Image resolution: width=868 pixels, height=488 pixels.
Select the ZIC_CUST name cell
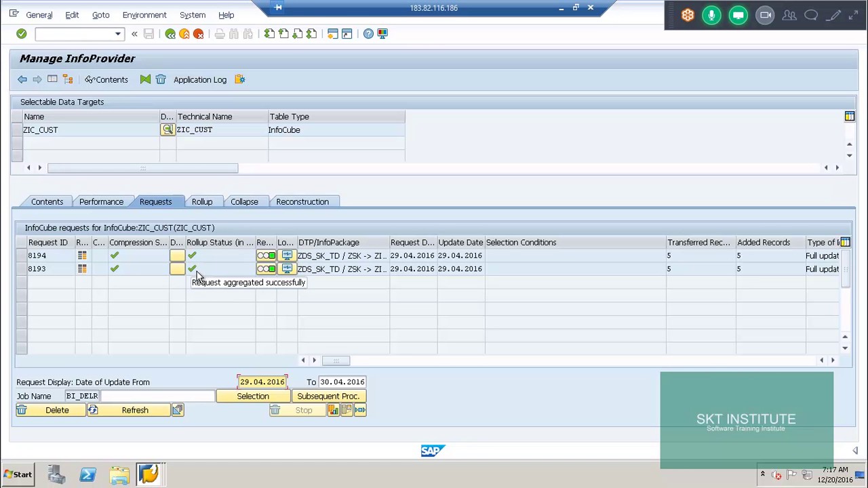(90, 130)
